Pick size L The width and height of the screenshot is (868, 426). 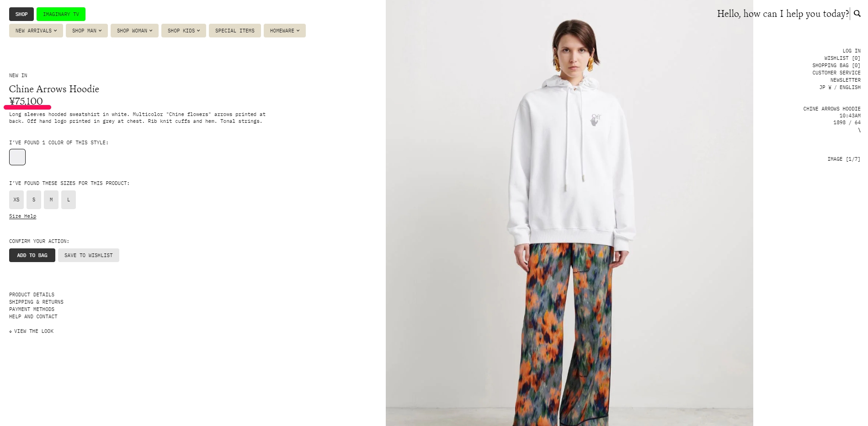click(x=69, y=200)
